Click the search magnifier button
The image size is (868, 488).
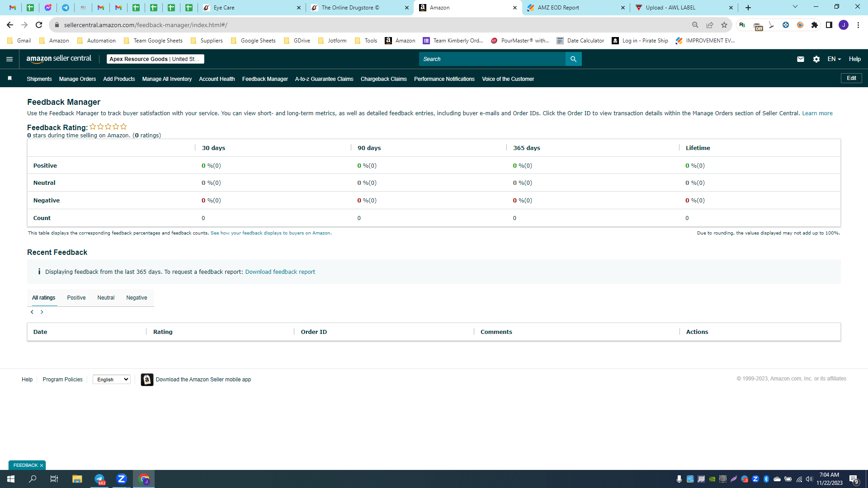tap(573, 59)
